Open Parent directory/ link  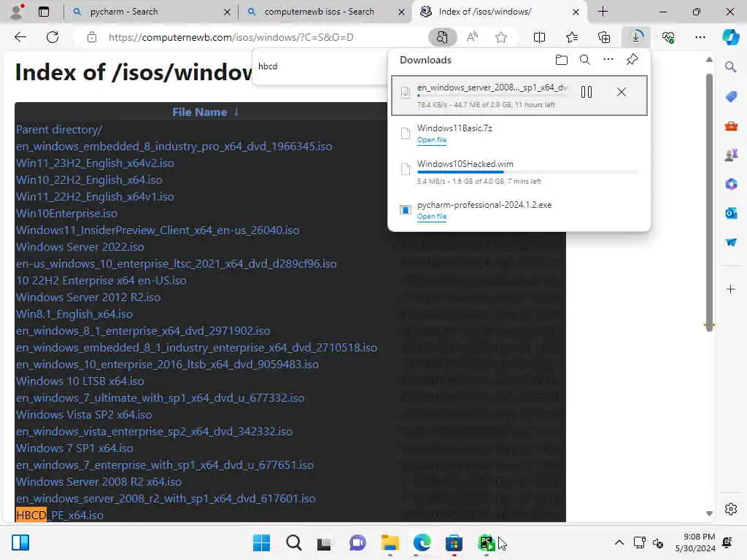pyautogui.click(x=59, y=130)
